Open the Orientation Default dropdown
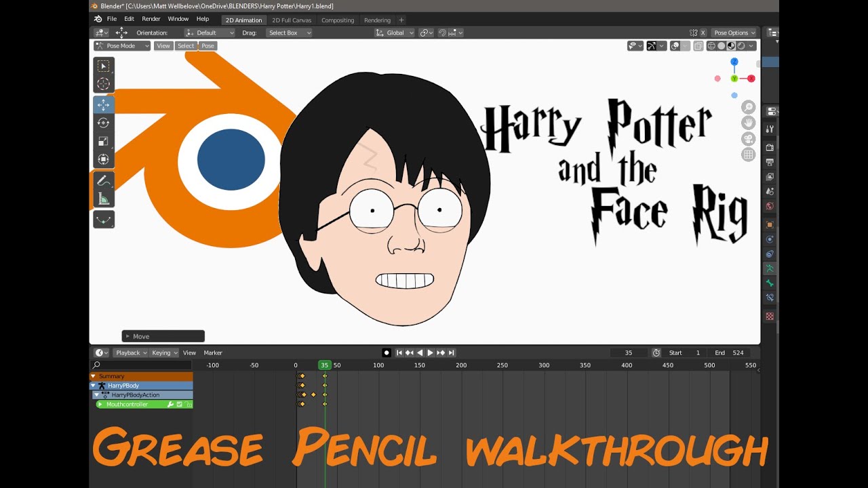The height and width of the screenshot is (488, 868). [210, 33]
